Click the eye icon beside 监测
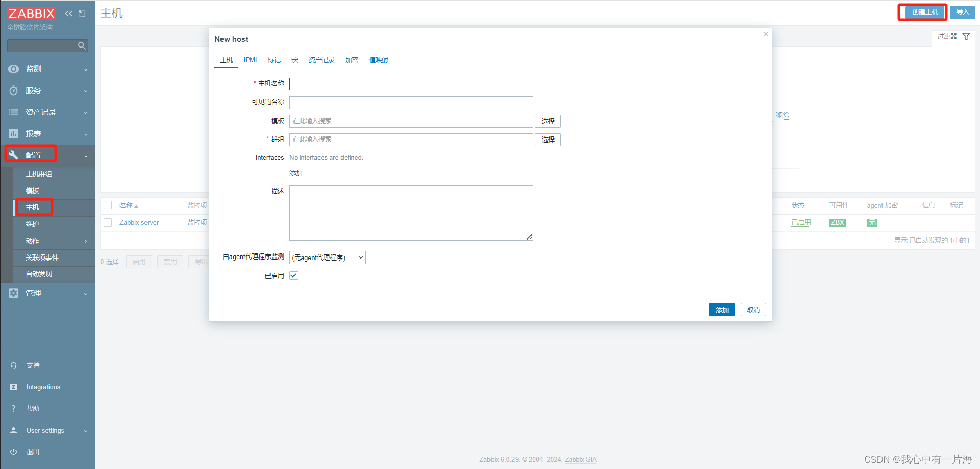The height and width of the screenshot is (469, 980). (x=14, y=69)
